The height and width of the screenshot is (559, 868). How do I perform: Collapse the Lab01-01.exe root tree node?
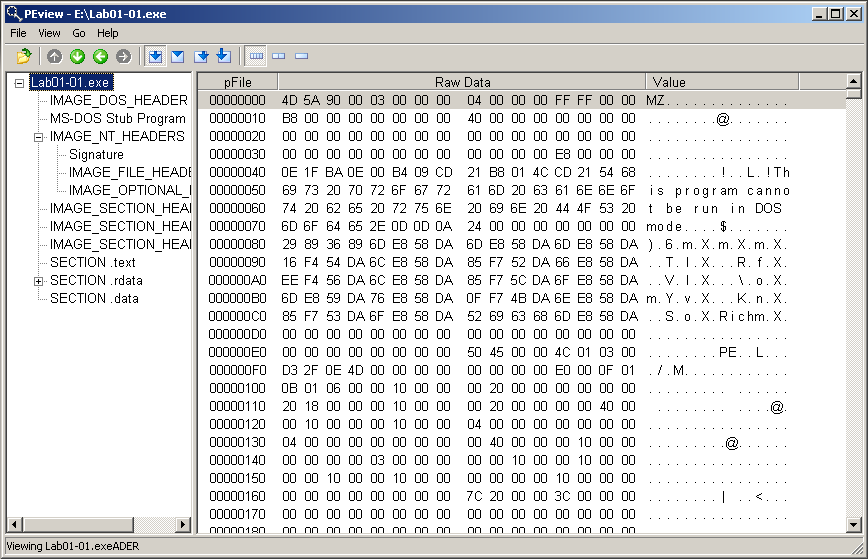(x=20, y=83)
